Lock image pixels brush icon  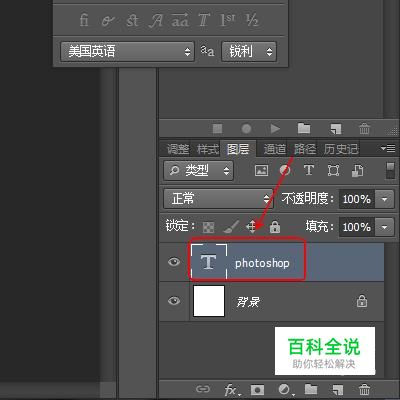point(231,227)
